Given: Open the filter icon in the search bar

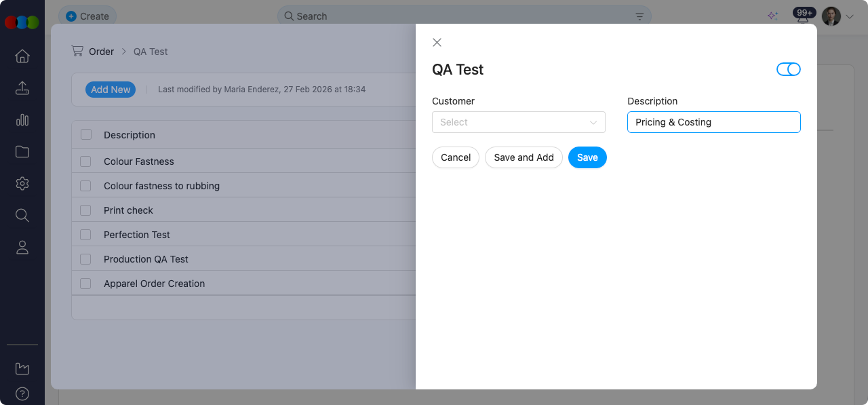Looking at the screenshot, I should click(639, 16).
